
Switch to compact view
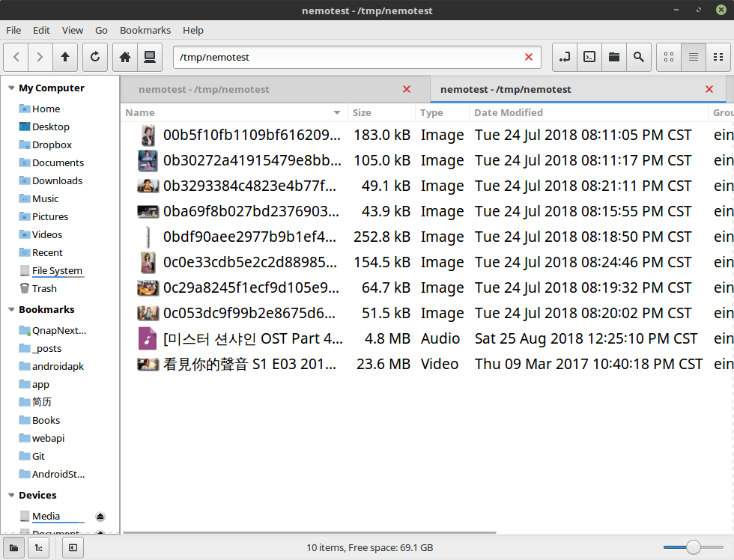pos(718,57)
